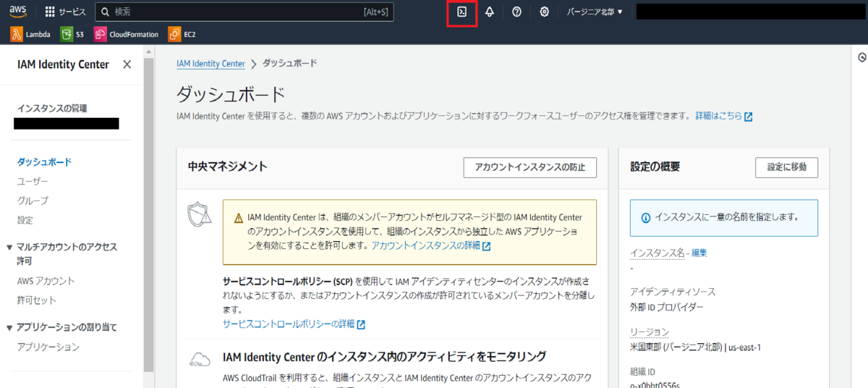Click the アイデンティティソース label
The image size is (868, 388).
click(673, 292)
